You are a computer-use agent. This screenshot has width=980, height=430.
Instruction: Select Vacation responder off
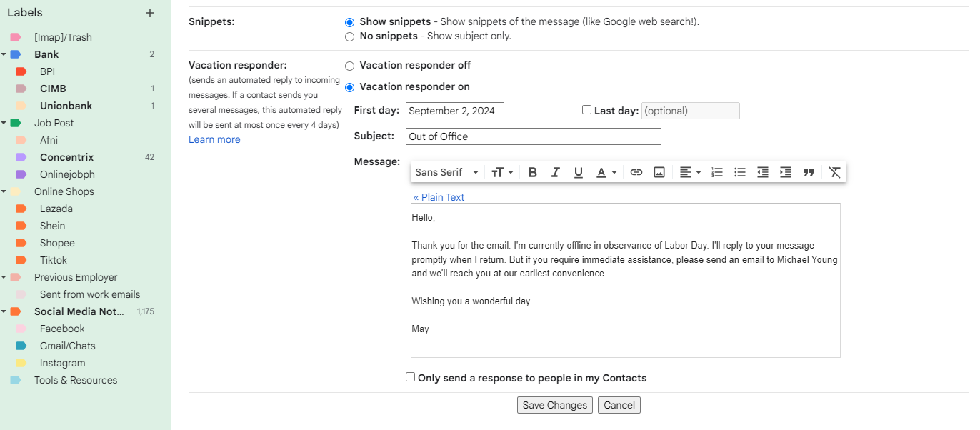point(350,66)
